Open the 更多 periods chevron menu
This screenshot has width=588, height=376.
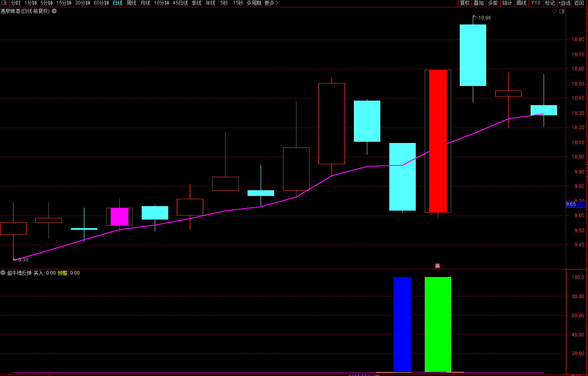click(x=272, y=3)
